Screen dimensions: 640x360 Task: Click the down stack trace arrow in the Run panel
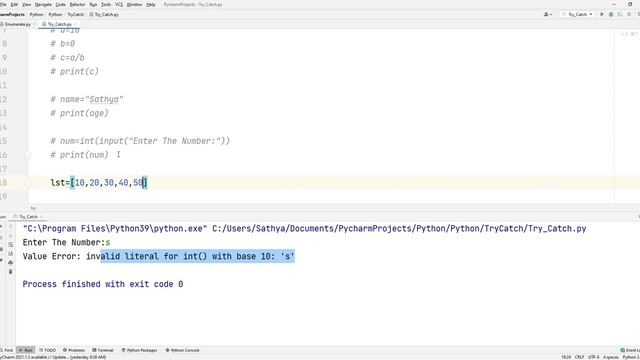click(x=11, y=236)
